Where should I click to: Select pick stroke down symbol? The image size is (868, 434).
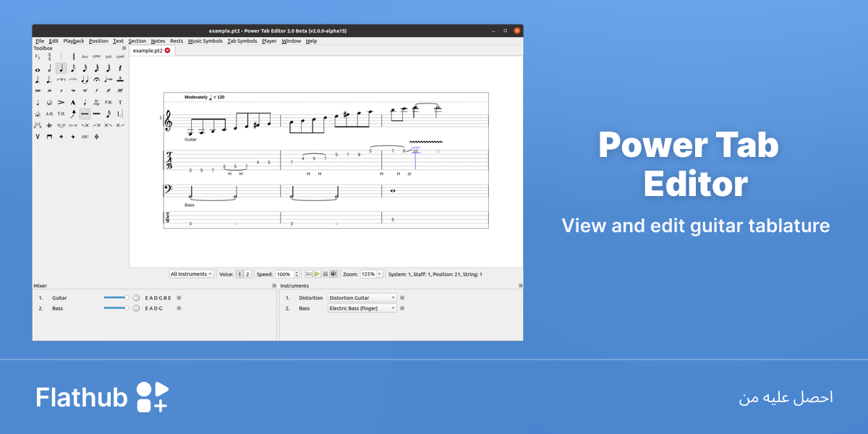point(49,137)
